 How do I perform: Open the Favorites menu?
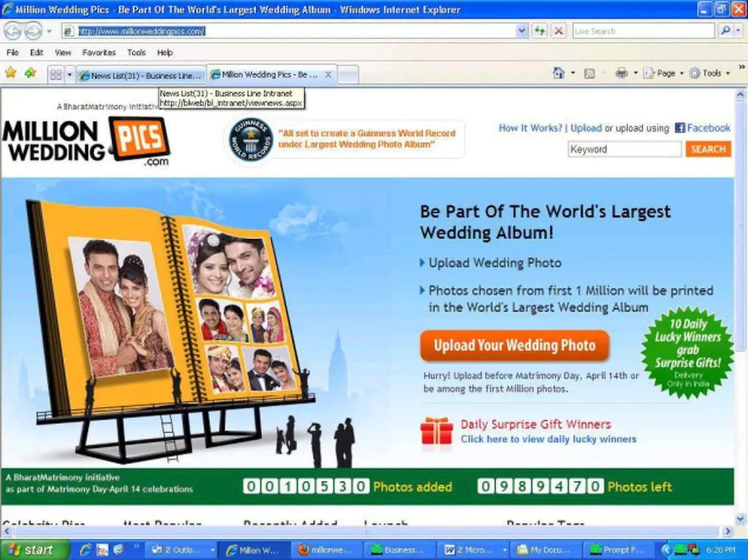click(99, 53)
